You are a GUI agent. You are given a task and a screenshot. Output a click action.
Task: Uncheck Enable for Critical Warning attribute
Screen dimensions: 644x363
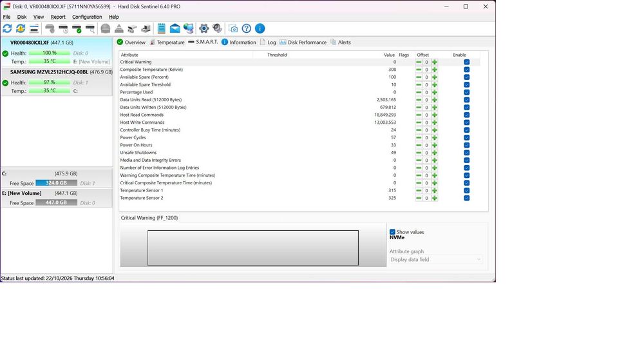click(466, 62)
